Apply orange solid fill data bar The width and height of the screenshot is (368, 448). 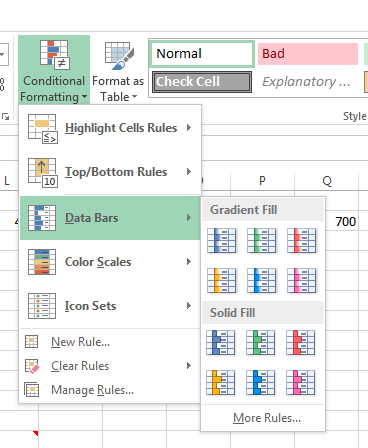click(221, 383)
